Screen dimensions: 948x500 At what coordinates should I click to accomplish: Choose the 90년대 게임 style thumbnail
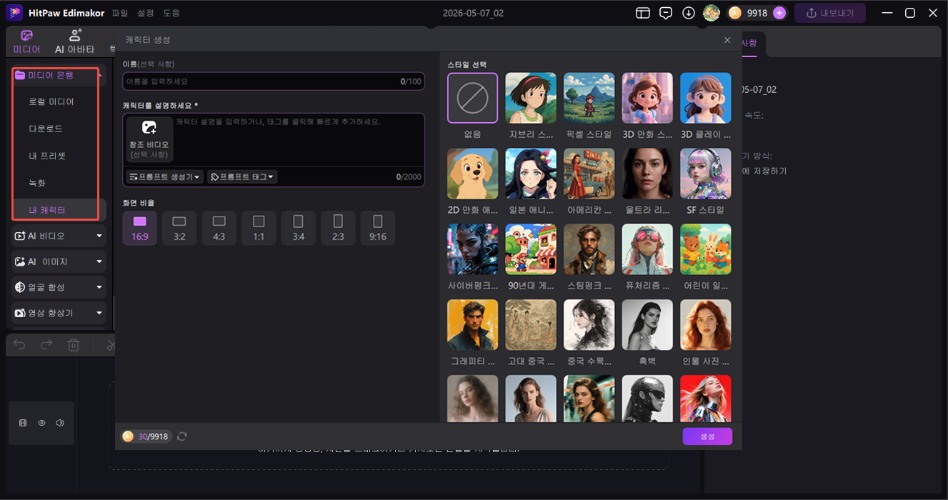click(531, 249)
